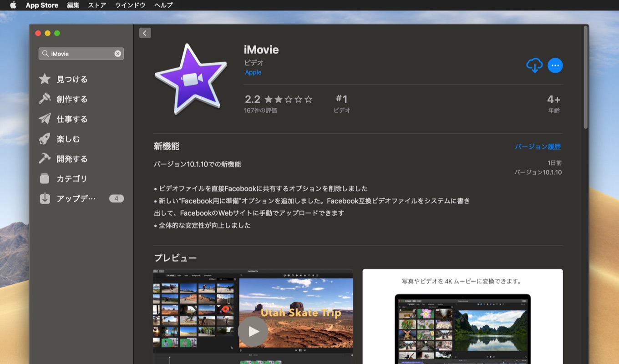Open the 仕事する paper plane icon
This screenshot has width=619, height=364.
(45, 119)
